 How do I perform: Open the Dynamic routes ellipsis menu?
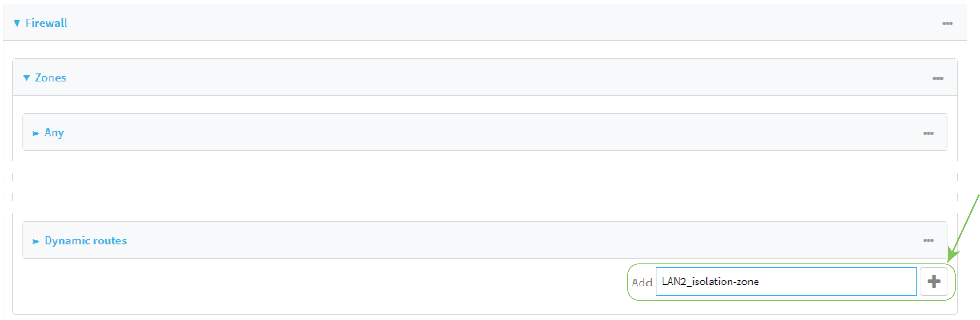(x=928, y=240)
